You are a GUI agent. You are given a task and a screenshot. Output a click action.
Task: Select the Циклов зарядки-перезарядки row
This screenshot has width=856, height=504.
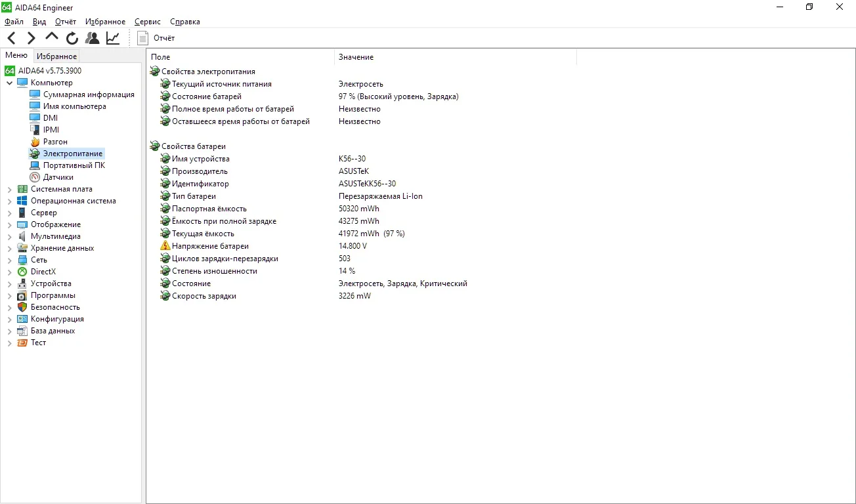225,259
